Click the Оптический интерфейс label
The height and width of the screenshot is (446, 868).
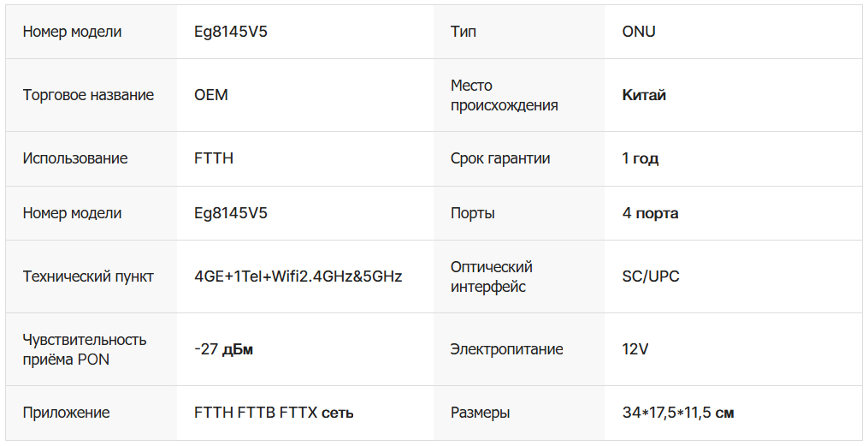pos(491,277)
